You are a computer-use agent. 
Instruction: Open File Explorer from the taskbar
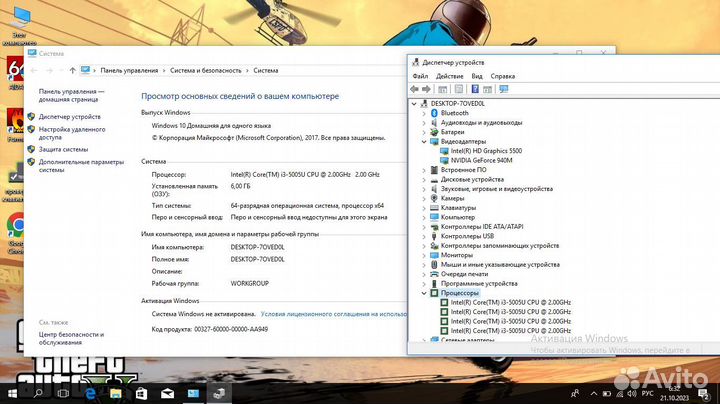click(116, 393)
